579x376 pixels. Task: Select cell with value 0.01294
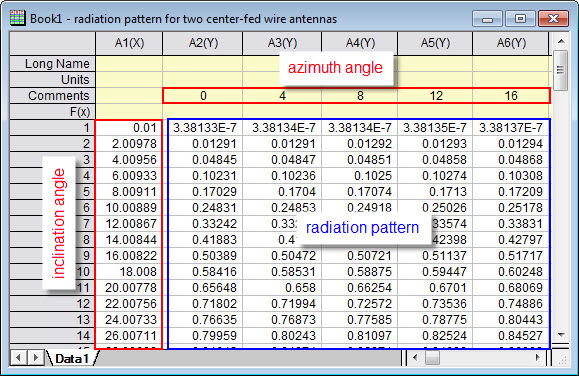coord(511,144)
